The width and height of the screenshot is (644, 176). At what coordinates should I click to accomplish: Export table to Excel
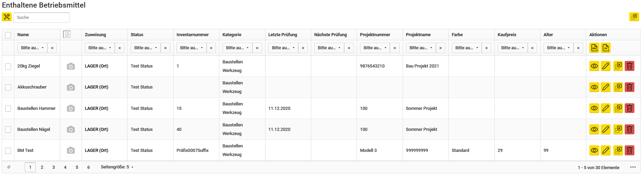(594, 48)
